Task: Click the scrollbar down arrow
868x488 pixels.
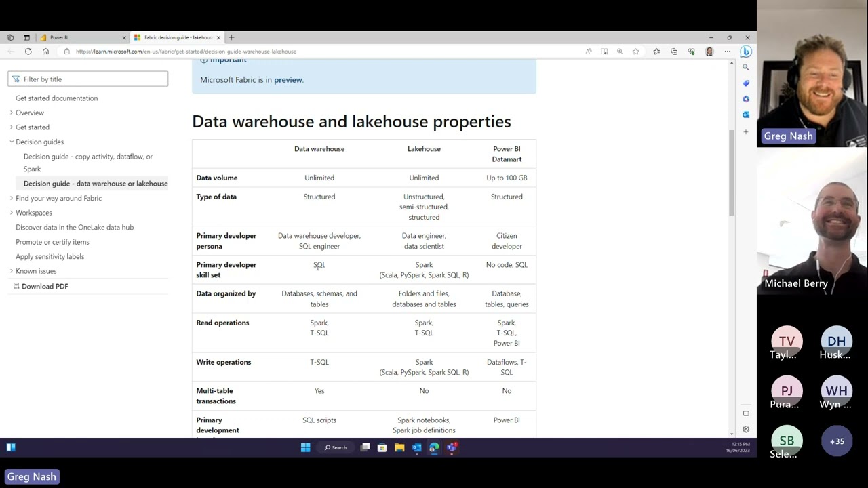Action: 731,434
